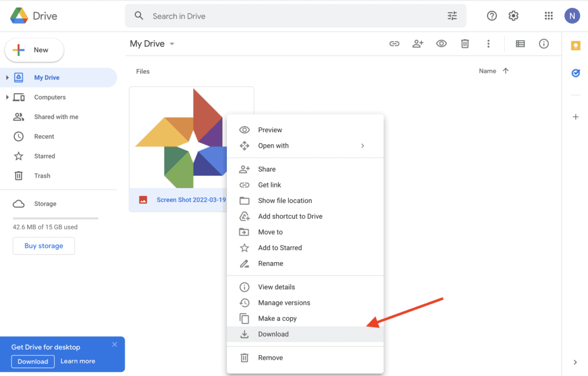Select My Drive in the sidebar
The height and width of the screenshot is (376, 588).
tap(59, 78)
